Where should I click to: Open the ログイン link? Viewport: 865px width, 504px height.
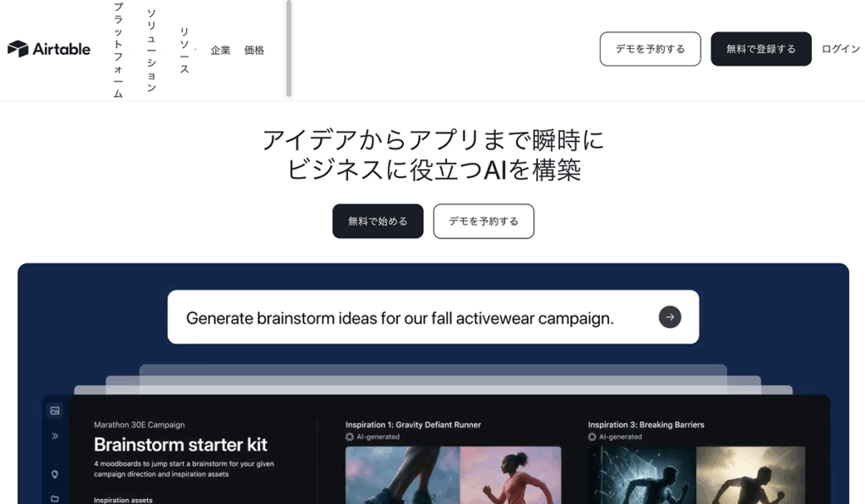click(x=841, y=49)
